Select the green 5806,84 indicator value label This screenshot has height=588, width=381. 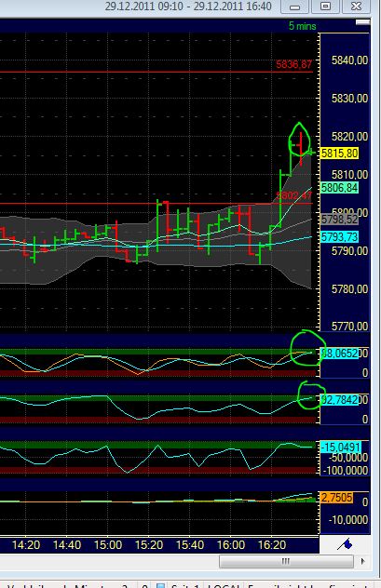[x=339, y=188]
